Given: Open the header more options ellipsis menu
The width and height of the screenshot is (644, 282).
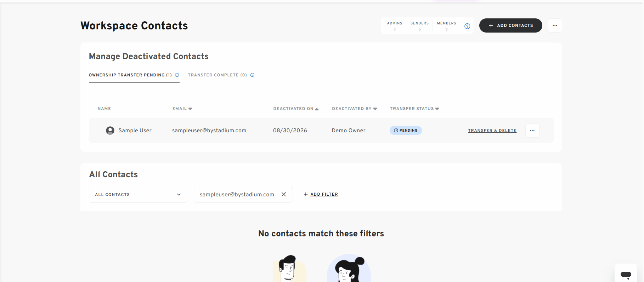Looking at the screenshot, I should 555,25.
